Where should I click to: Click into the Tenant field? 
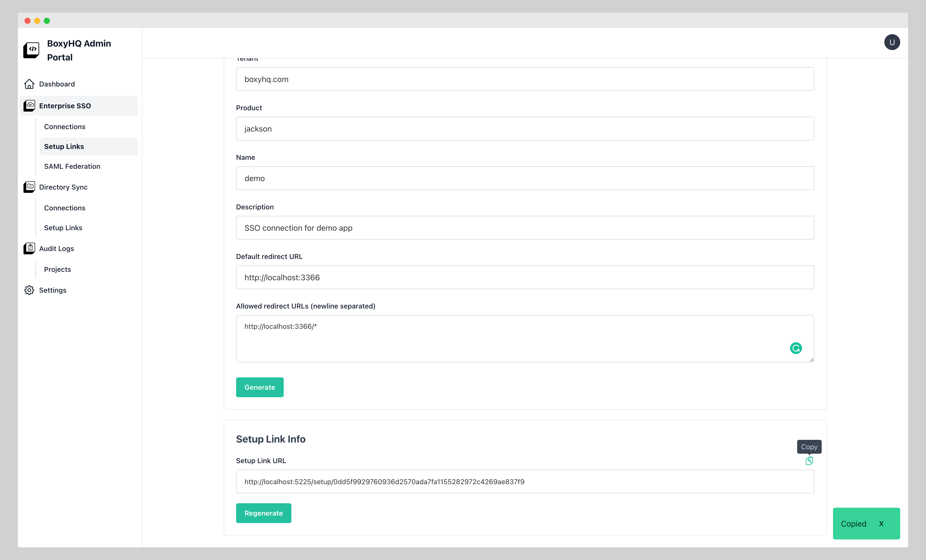pos(525,79)
